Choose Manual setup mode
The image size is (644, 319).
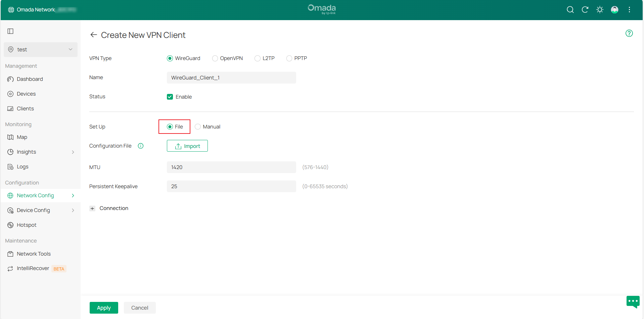tap(197, 126)
